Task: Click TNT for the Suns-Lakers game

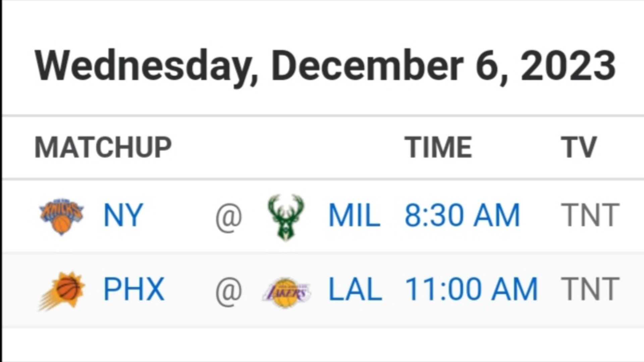Action: [590, 289]
